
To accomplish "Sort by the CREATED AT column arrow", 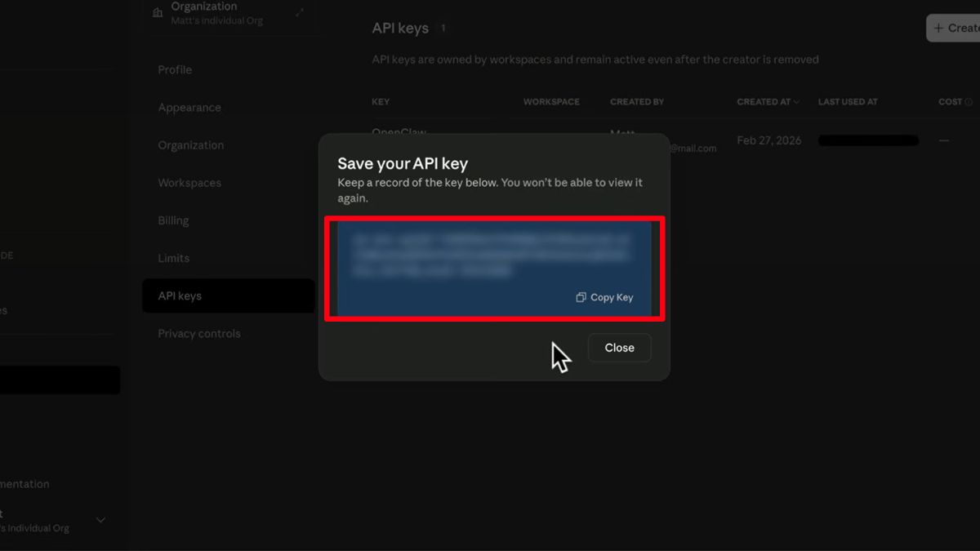I will (796, 102).
